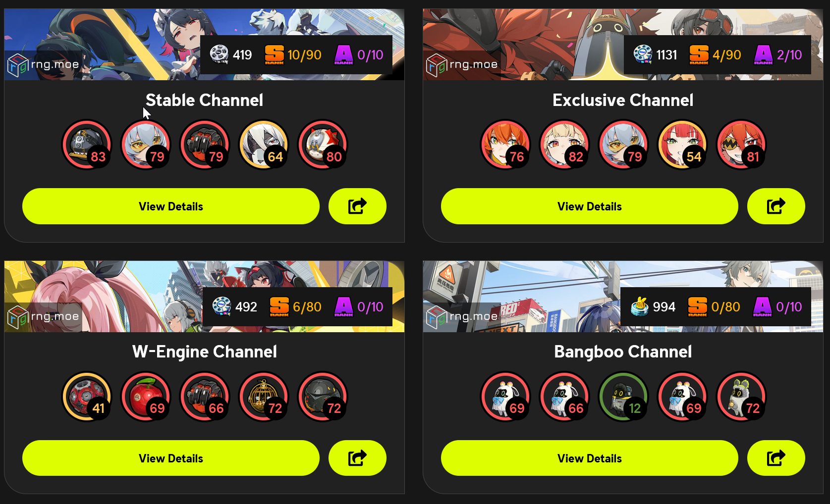Click the Stable Channel share icon
830x504 pixels.
pyautogui.click(x=357, y=206)
